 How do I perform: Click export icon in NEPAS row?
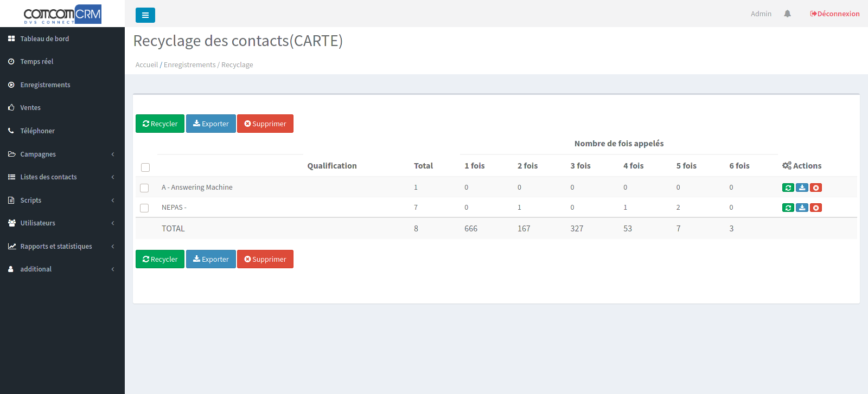pos(802,208)
